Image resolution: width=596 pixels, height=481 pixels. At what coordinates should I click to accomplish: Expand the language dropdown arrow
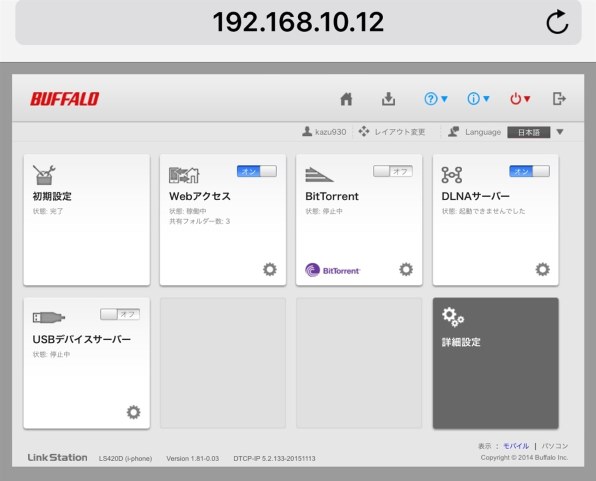click(560, 132)
